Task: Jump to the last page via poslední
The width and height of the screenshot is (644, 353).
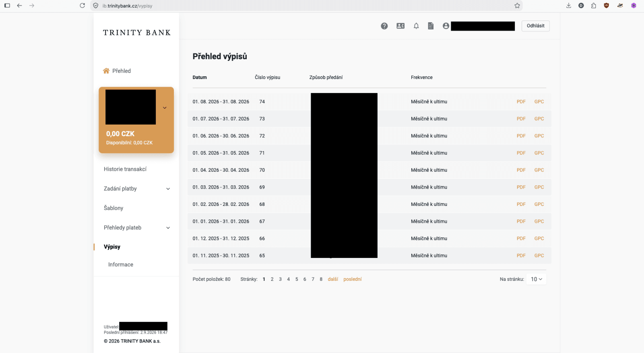Action: (353, 279)
